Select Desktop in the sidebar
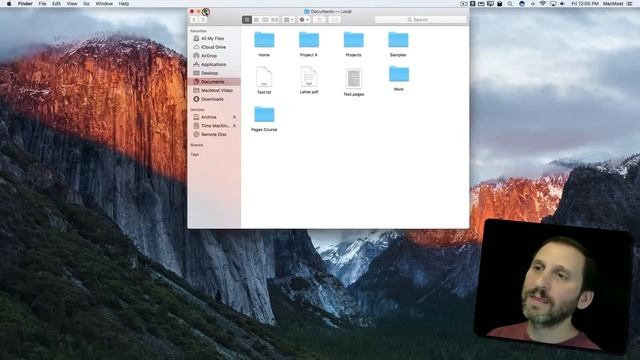The width and height of the screenshot is (640, 360). pyautogui.click(x=214, y=73)
